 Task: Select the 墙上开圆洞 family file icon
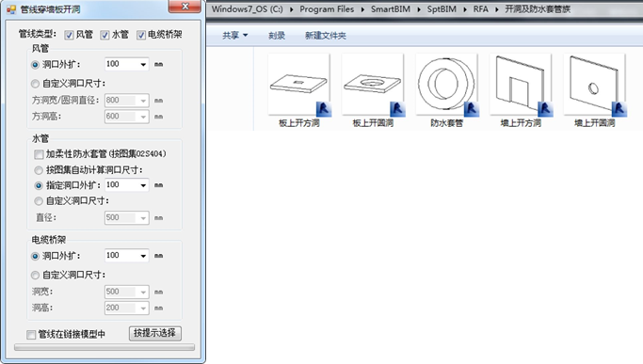coord(595,85)
